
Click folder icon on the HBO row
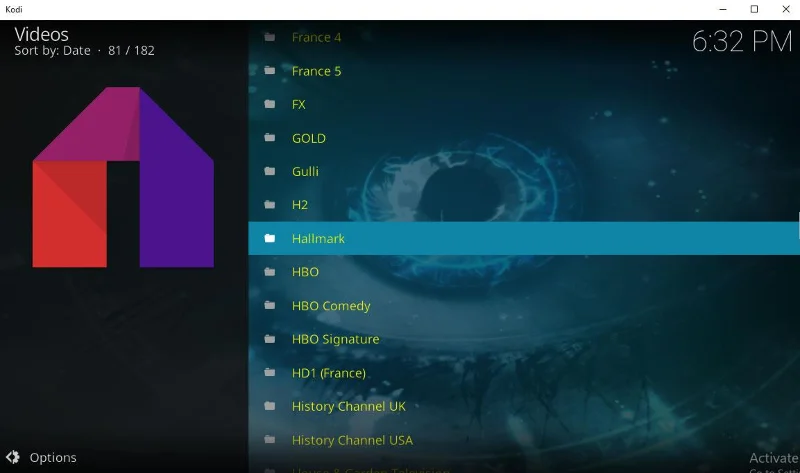(270, 271)
